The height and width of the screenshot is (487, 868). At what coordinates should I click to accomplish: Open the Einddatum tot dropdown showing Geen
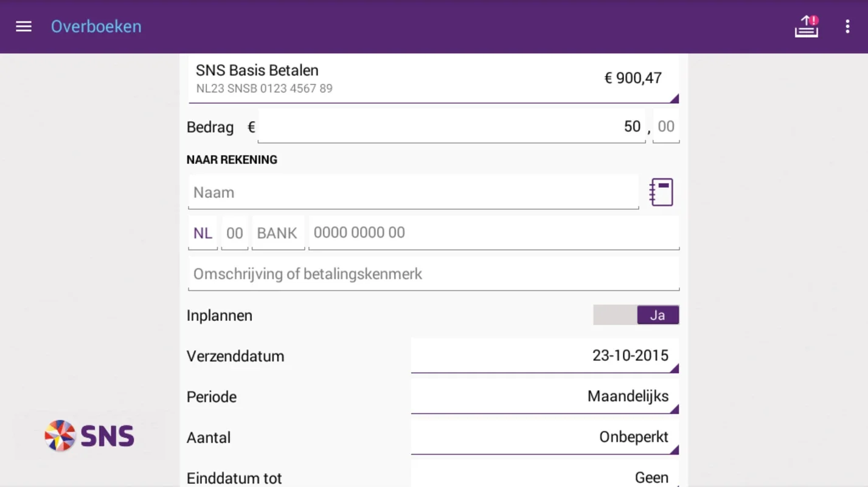pos(545,475)
